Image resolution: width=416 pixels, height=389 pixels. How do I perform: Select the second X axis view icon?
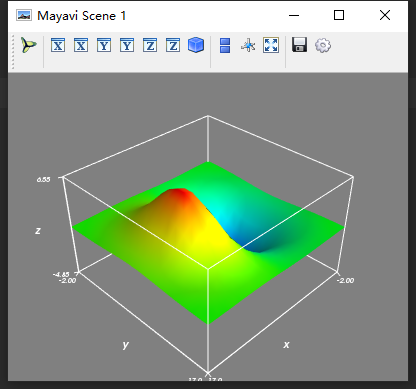click(x=81, y=45)
